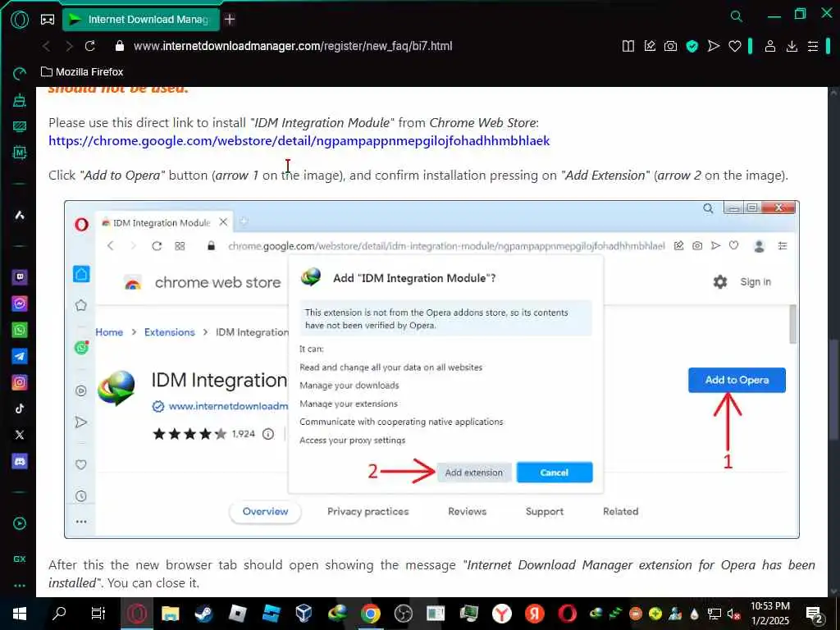Open the pinboards edit icon
Viewport: 840px width, 630px height.
[x=650, y=46]
